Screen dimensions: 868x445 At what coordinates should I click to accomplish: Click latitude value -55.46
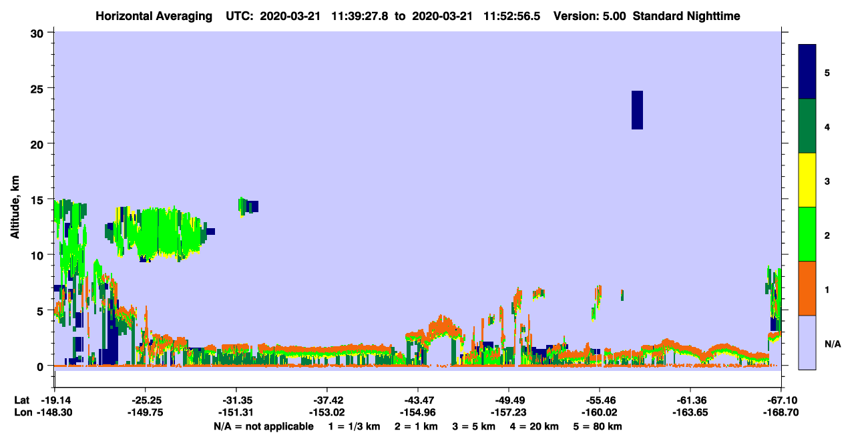pyautogui.click(x=600, y=400)
